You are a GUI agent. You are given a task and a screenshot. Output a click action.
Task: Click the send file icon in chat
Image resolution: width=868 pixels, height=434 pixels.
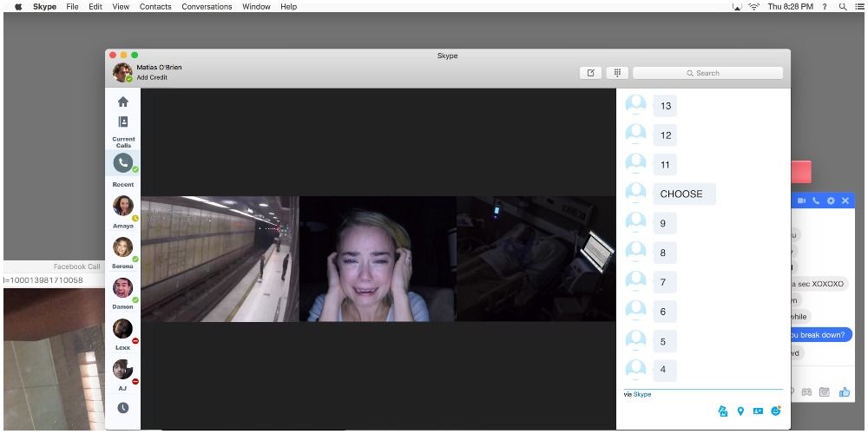coord(722,411)
